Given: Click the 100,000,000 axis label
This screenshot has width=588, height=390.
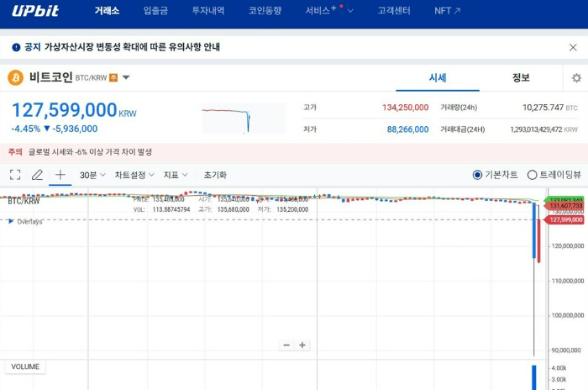Looking at the screenshot, I should (x=568, y=315).
